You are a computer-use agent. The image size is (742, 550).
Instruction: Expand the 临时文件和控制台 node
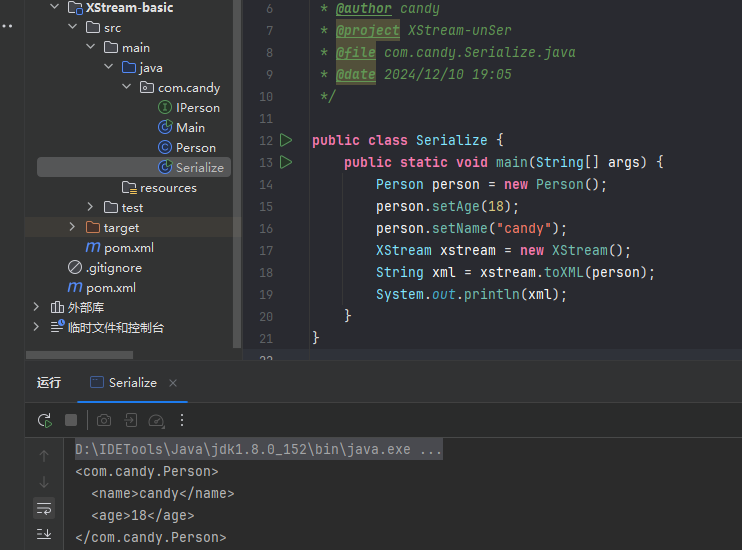pyautogui.click(x=36, y=327)
